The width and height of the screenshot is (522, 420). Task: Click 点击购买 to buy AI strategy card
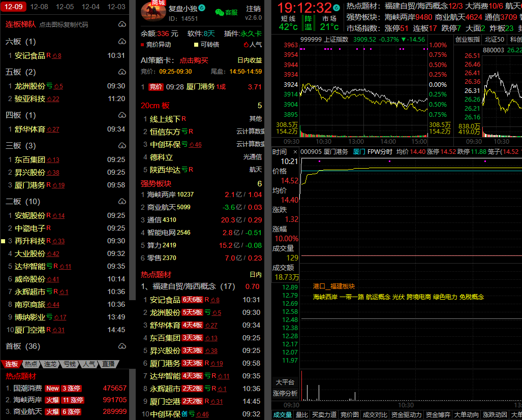click(x=194, y=60)
